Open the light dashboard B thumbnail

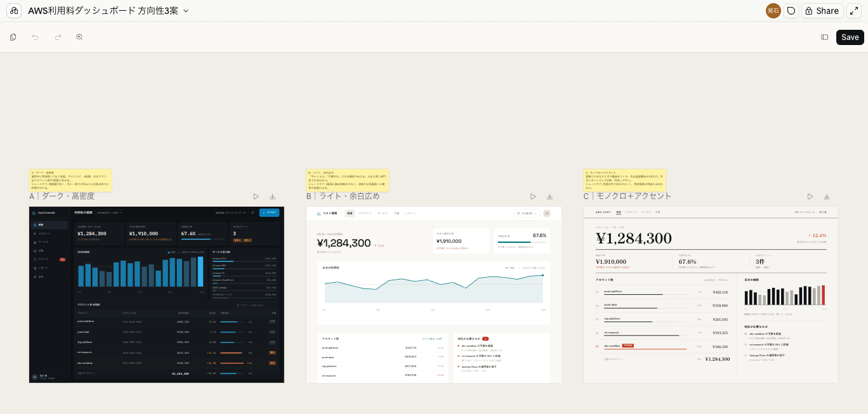coord(434,295)
